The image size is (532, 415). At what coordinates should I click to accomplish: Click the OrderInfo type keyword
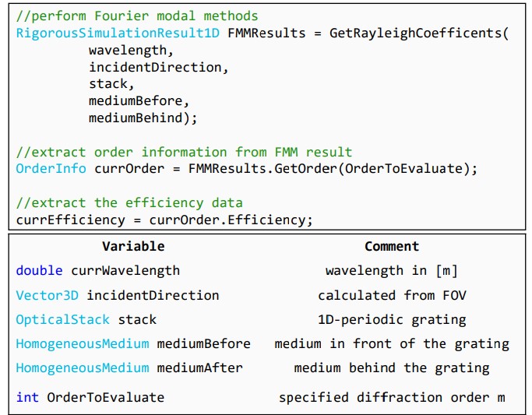[x=51, y=168]
